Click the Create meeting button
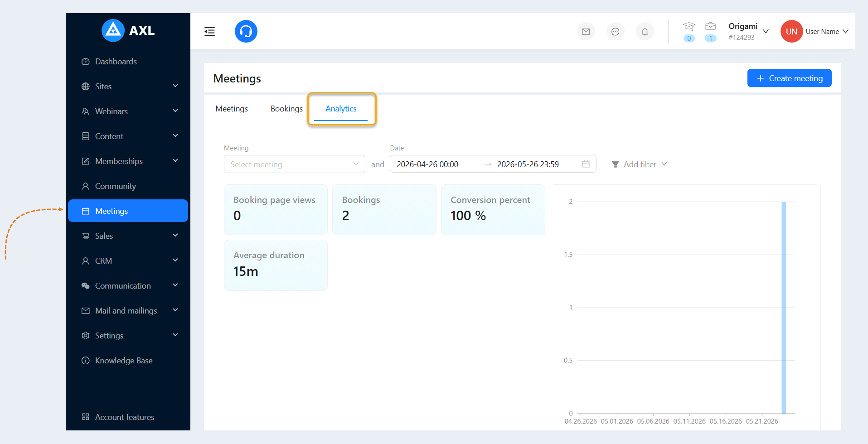868x444 pixels. (x=789, y=78)
